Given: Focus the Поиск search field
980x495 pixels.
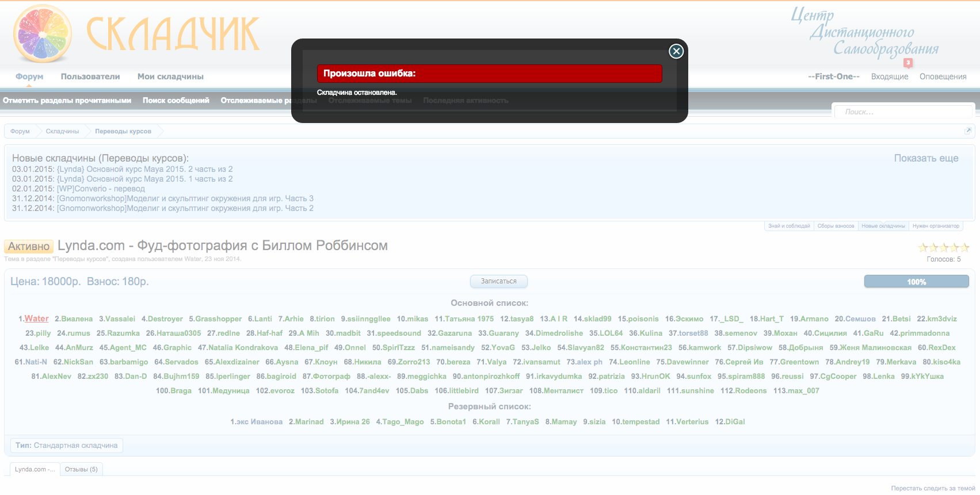Looking at the screenshot, I should [903, 112].
